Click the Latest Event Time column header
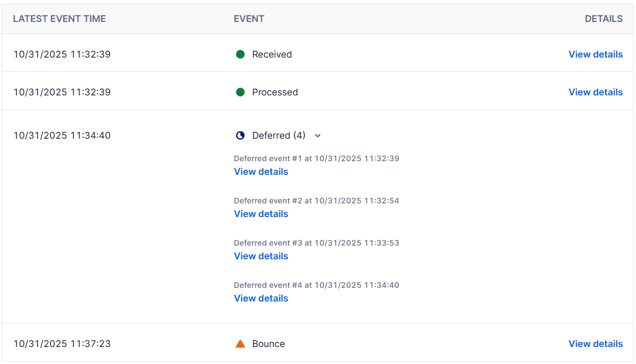Screen dimensions: 636x364 [59, 19]
